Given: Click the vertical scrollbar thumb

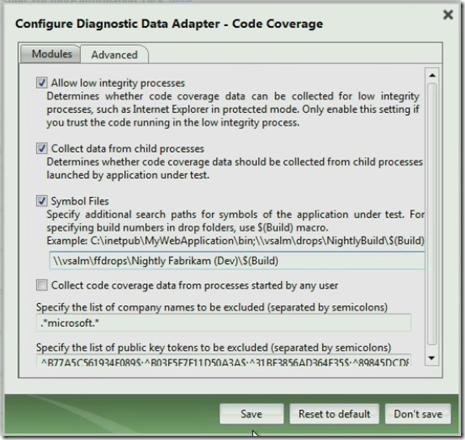Looking at the screenshot, I should pyautogui.click(x=432, y=214).
